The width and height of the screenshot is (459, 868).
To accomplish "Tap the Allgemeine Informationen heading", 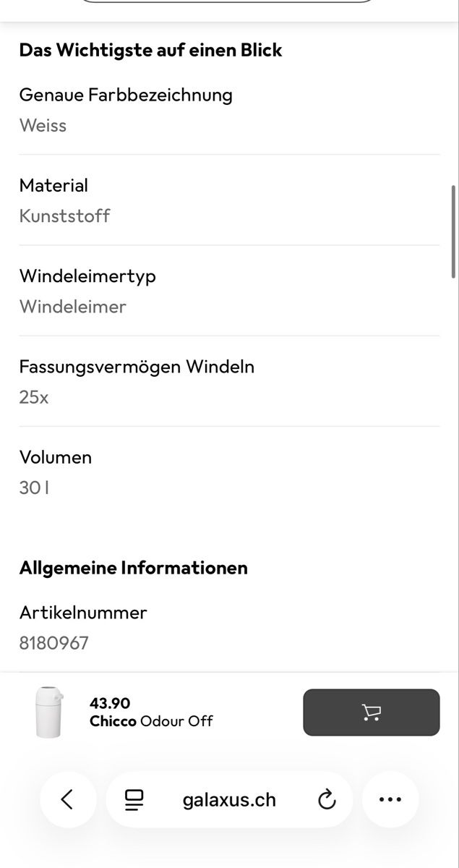I will pyautogui.click(x=133, y=568).
